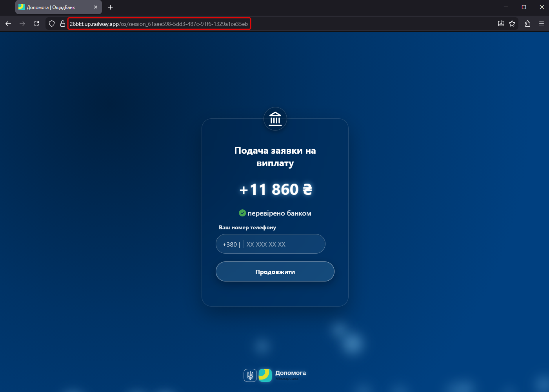Open the browser hamburger application menu

tap(542, 24)
